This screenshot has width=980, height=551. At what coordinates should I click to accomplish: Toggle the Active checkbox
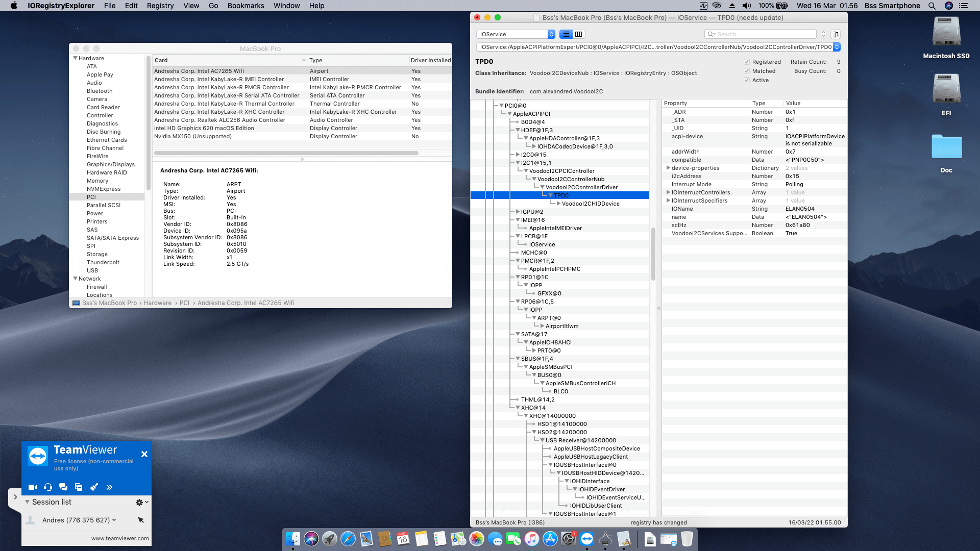tap(747, 80)
